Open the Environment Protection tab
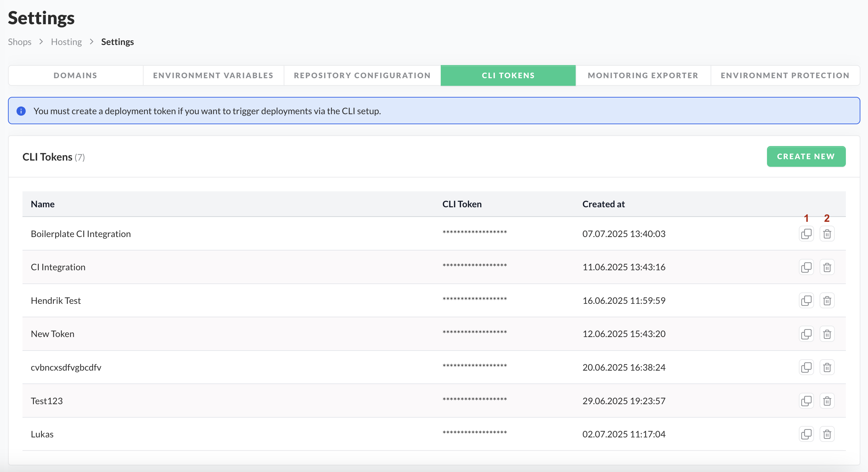868x472 pixels. (x=785, y=75)
